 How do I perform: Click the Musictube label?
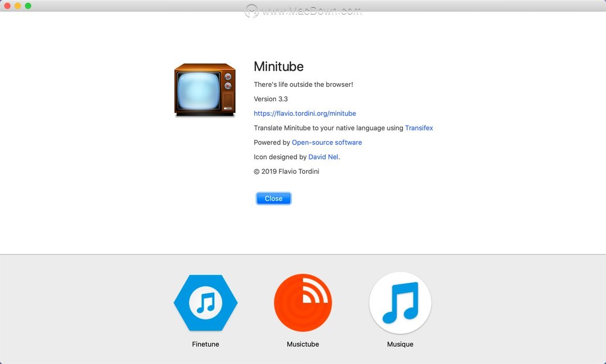[303, 344]
